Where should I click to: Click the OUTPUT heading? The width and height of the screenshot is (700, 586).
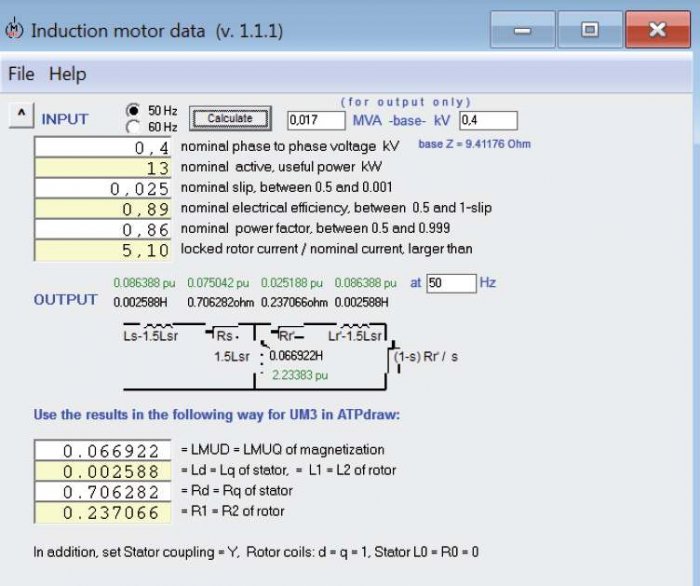(x=66, y=299)
